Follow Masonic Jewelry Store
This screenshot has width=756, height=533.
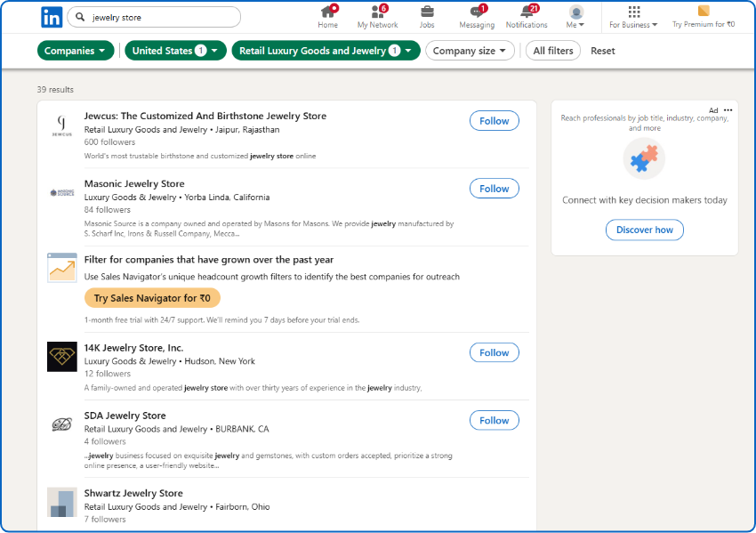495,189
